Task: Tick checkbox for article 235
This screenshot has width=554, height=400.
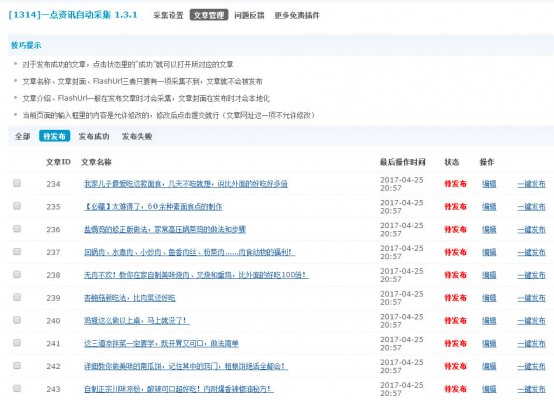Action: pos(17,206)
